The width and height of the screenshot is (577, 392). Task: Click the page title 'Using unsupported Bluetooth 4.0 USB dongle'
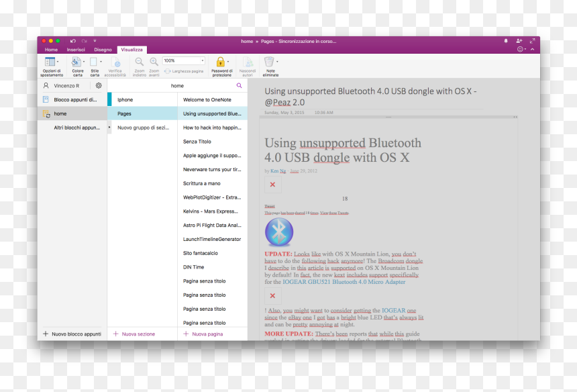(370, 97)
